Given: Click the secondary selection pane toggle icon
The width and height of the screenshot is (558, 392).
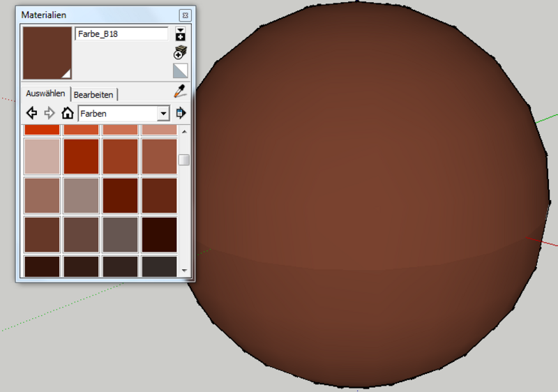Looking at the screenshot, I should click(180, 34).
